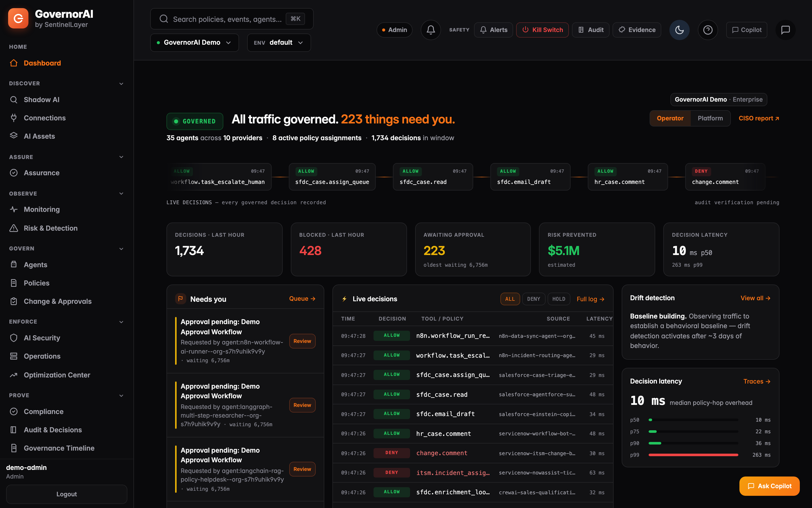Review the langchain-rag-policy-helpdesk approval
812x508 pixels.
pos(302,469)
